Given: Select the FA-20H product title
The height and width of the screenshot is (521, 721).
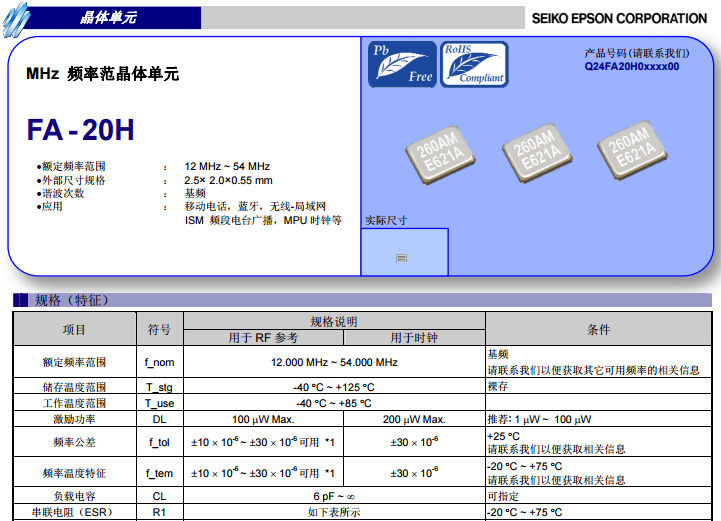Looking at the screenshot, I should [x=80, y=131].
